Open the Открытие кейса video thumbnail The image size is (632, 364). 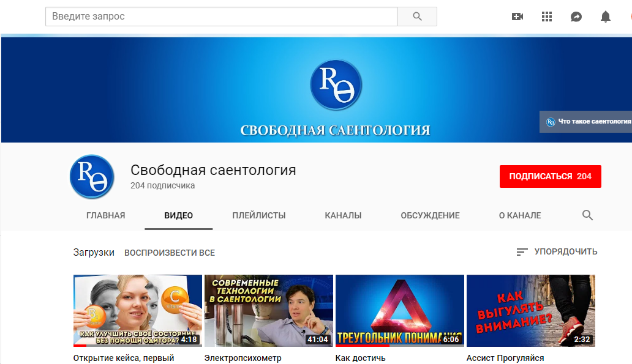[137, 310]
